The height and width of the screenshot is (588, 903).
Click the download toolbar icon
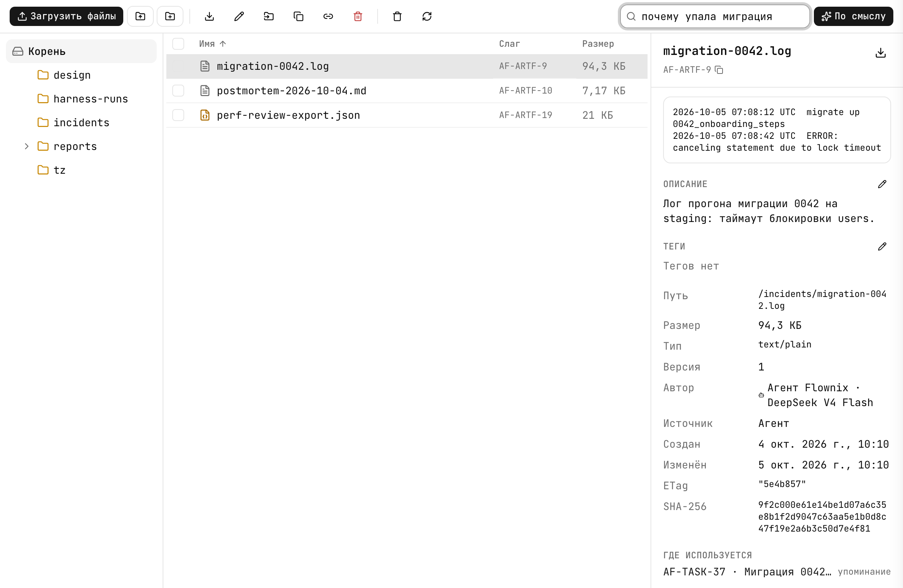pos(209,16)
